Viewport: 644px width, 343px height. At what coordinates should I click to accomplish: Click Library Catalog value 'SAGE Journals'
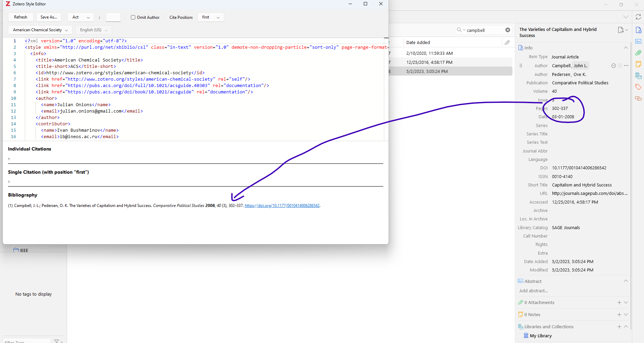point(566,227)
